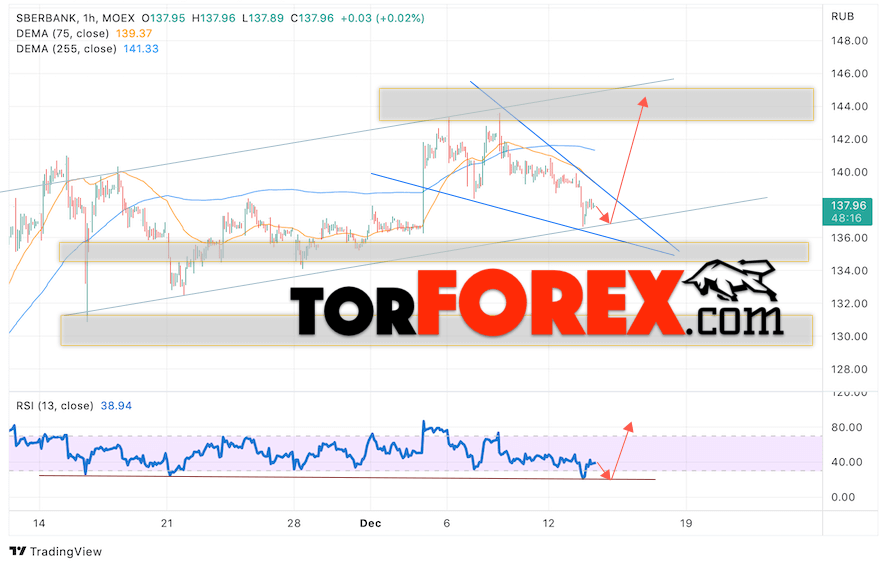The height and width of the screenshot is (567, 887).
Task: Click the DEMA 75 value 139.37
Action: tap(134, 33)
